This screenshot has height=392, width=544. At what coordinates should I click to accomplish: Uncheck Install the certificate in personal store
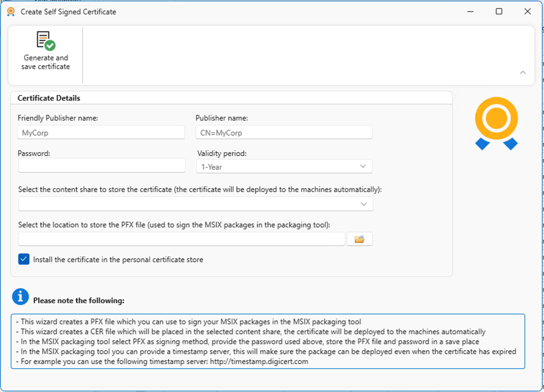(x=24, y=259)
